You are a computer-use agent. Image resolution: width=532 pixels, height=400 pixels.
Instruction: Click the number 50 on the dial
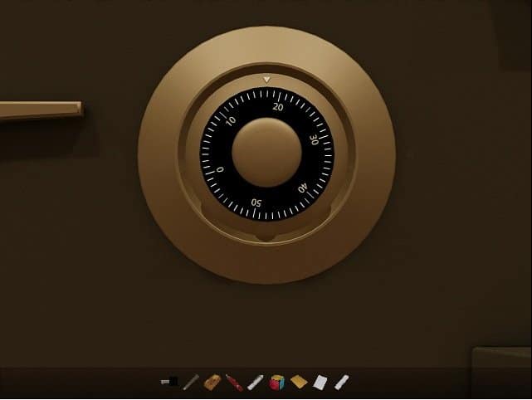point(256,202)
